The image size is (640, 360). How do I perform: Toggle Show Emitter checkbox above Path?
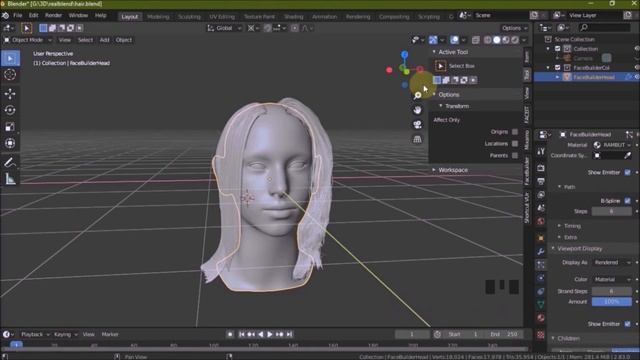(627, 172)
